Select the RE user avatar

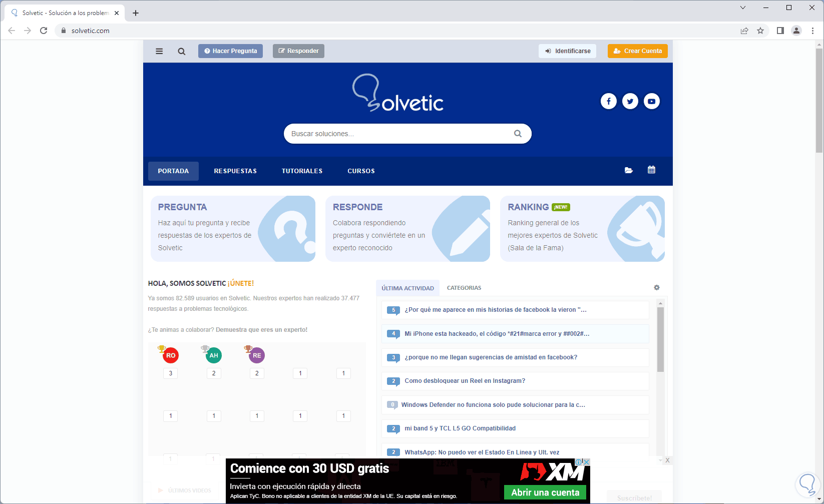[x=257, y=355]
